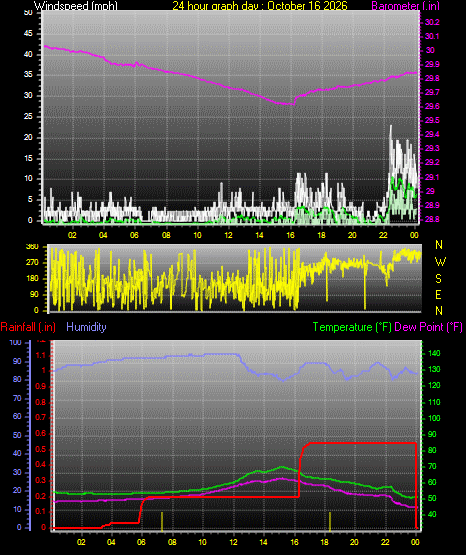The height and width of the screenshot is (555, 466).
Task: Click the "29.5" barometer axis value
Action: click(432, 120)
